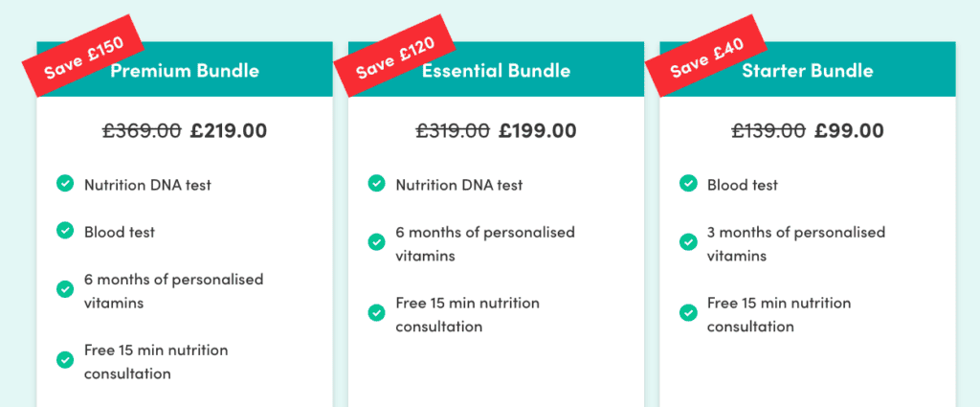
Task: Click checkmark icon next to Premium Blood test
Action: click(x=65, y=231)
